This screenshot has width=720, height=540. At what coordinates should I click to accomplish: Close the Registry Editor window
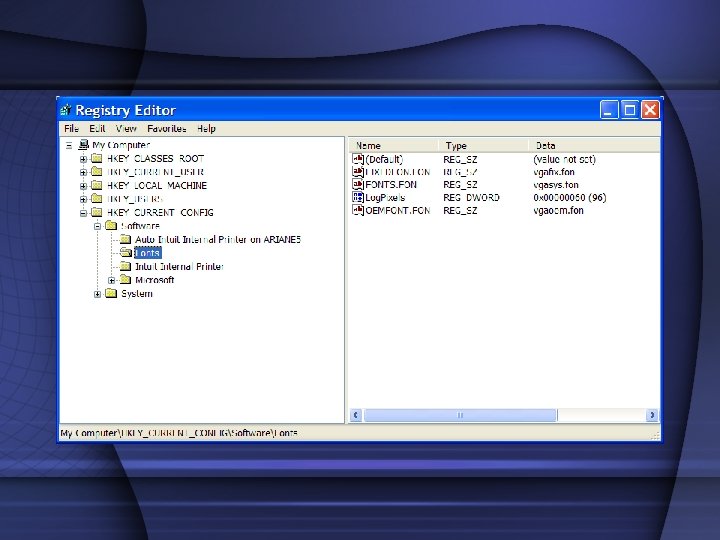650,110
